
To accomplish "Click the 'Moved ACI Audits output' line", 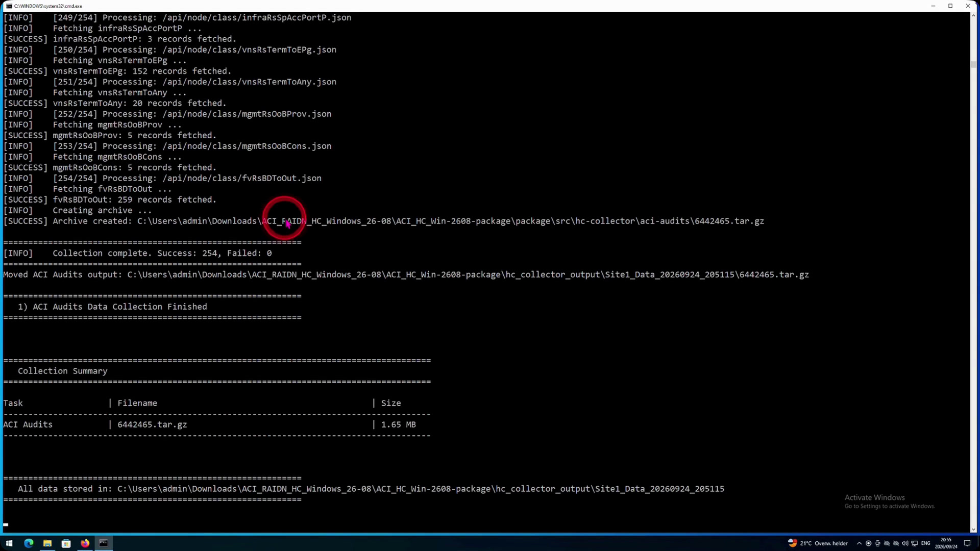I will pyautogui.click(x=406, y=274).
